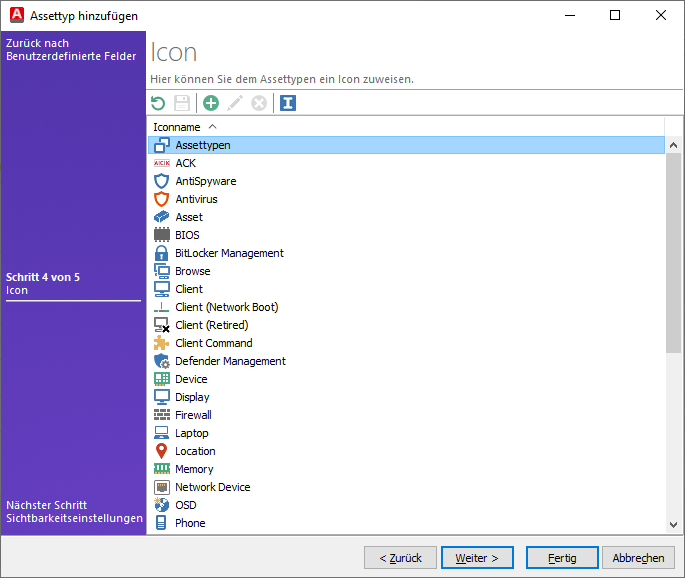Viewport: 685px width, 578px height.
Task: Go back to Benutzerdefinierte Felder step
Action: click(x=70, y=50)
